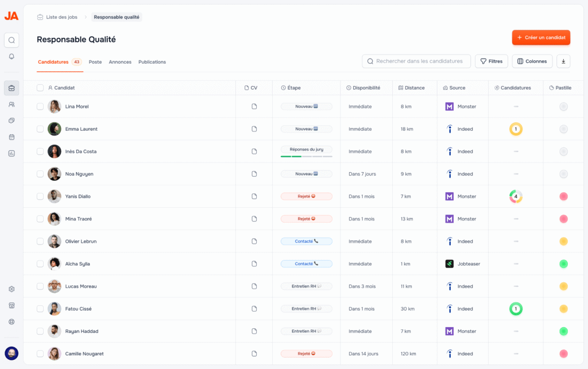
Task: Click the green pastille for Aïcha Sylla
Action: click(x=563, y=264)
